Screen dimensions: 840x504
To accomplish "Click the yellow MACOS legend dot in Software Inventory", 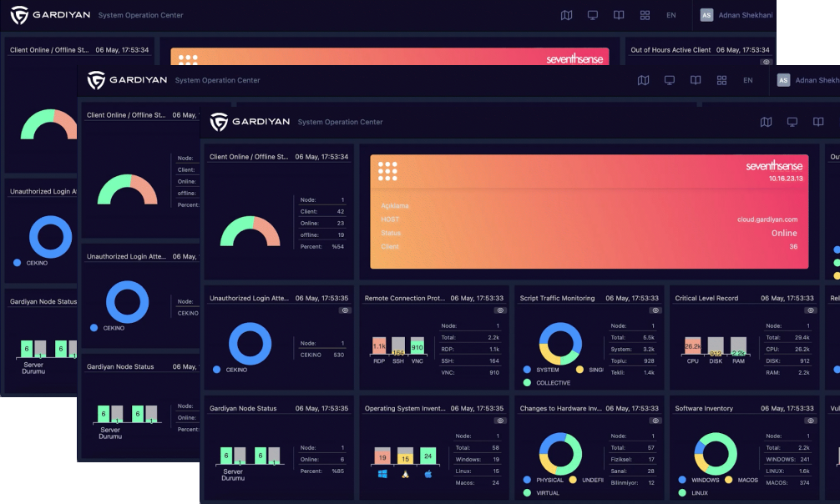I will click(729, 480).
